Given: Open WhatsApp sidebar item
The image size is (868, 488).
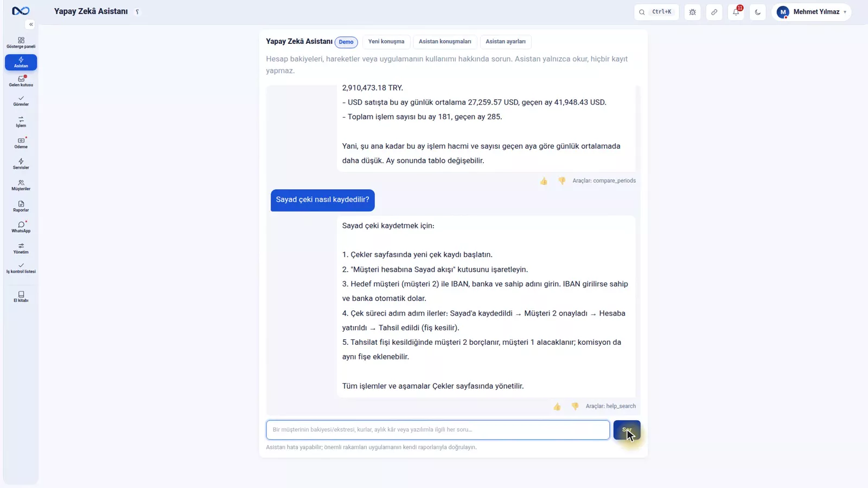Looking at the screenshot, I should [21, 227].
